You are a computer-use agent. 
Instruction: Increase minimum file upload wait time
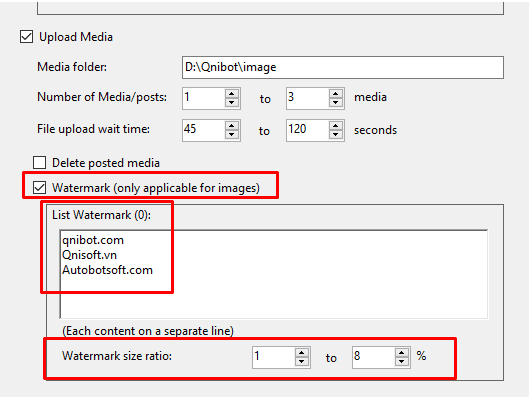point(232,126)
